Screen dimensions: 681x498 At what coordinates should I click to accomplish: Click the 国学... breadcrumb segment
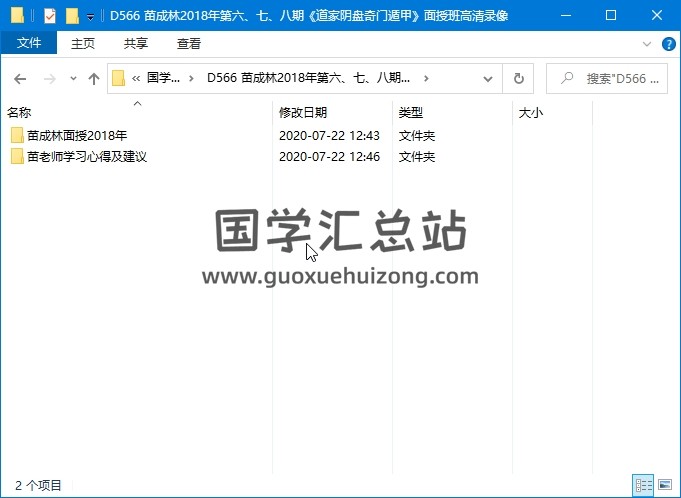[x=163, y=78]
